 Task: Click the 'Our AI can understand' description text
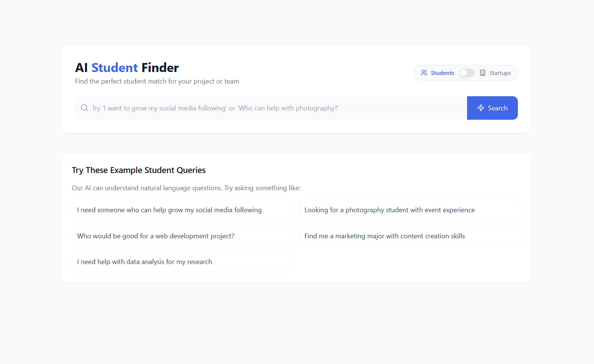click(x=186, y=188)
